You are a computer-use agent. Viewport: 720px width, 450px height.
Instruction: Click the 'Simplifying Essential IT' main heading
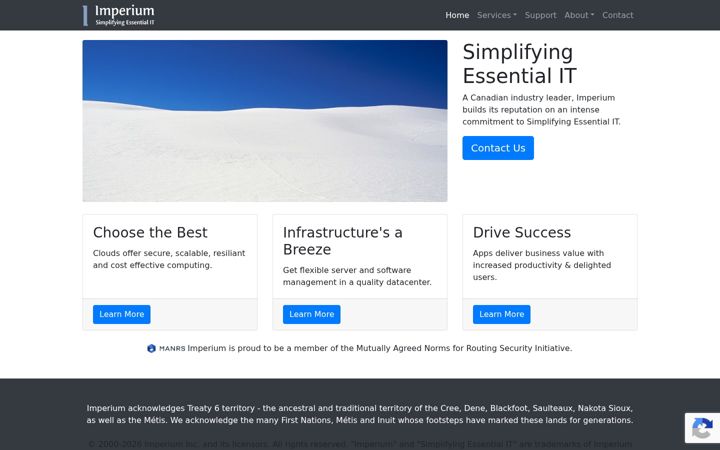(x=519, y=64)
